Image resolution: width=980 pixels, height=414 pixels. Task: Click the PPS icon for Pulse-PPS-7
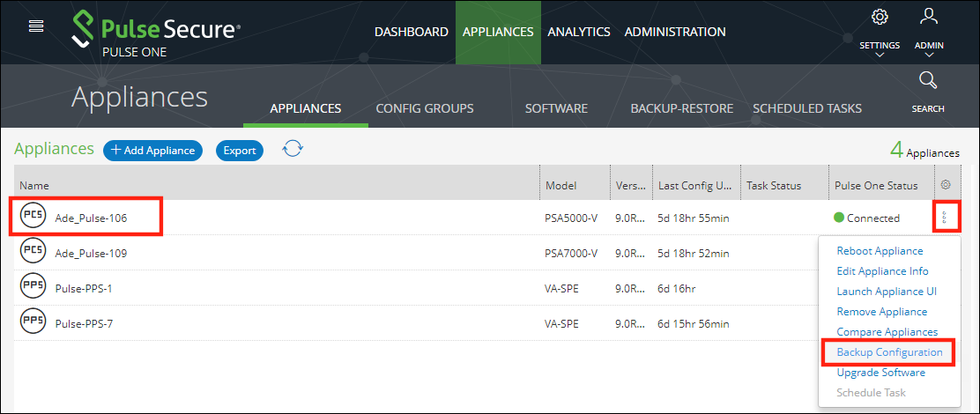click(33, 323)
